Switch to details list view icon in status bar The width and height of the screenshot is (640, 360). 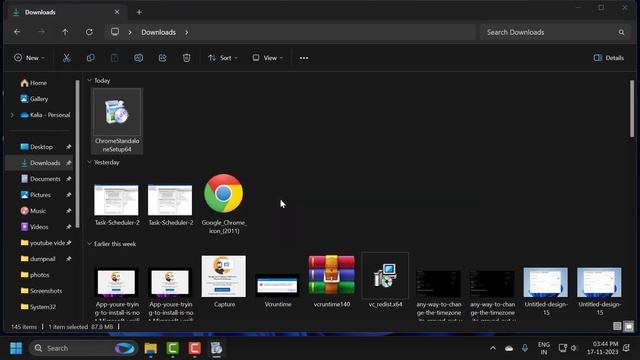click(x=617, y=326)
